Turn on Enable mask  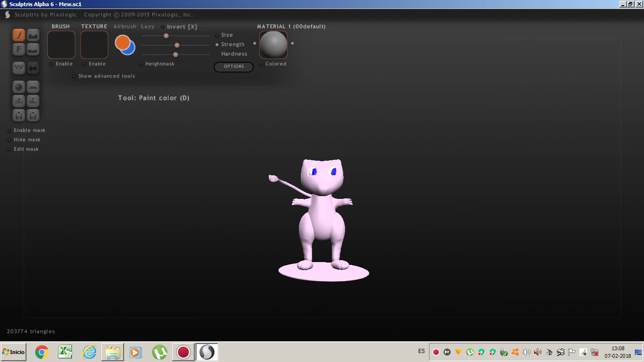[9, 131]
